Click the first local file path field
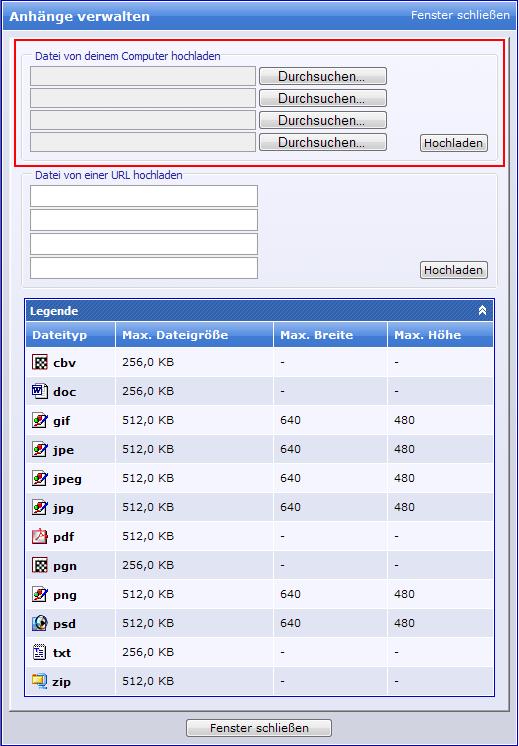The height and width of the screenshot is (746, 519). pyautogui.click(x=143, y=76)
